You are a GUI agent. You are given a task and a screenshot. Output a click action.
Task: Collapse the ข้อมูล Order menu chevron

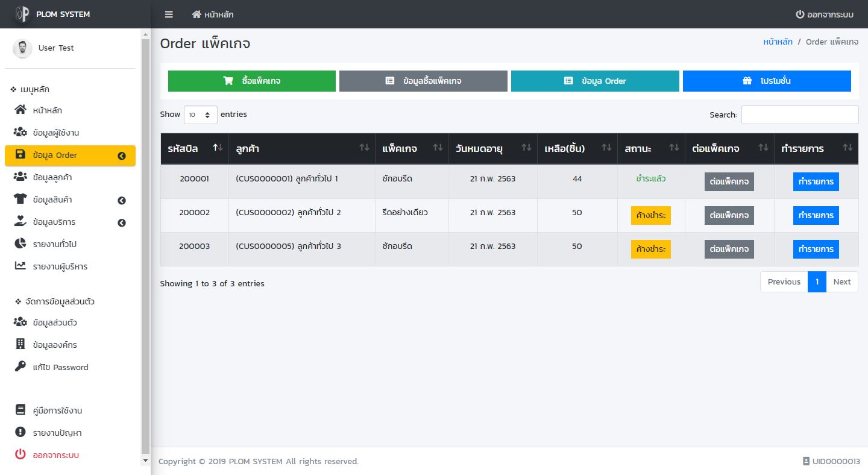[121, 156]
